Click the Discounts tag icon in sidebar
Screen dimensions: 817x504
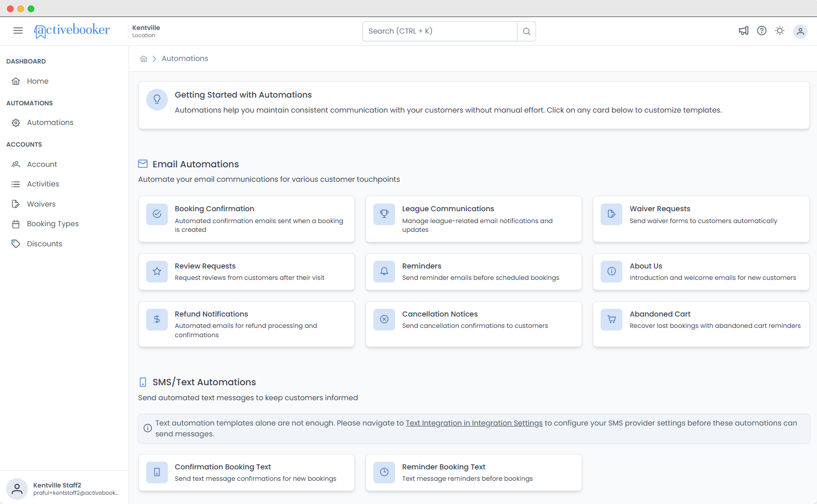16,244
